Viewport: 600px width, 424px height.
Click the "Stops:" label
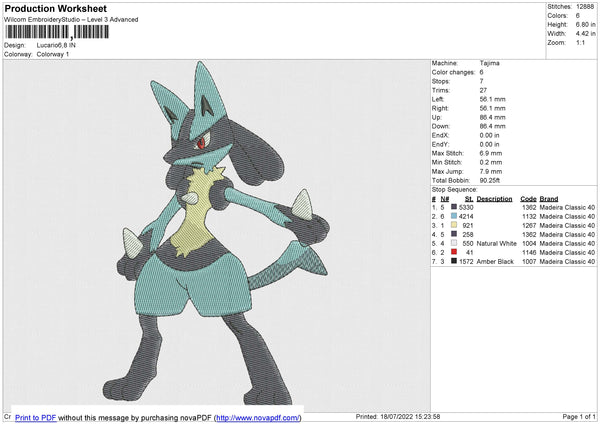coord(441,81)
